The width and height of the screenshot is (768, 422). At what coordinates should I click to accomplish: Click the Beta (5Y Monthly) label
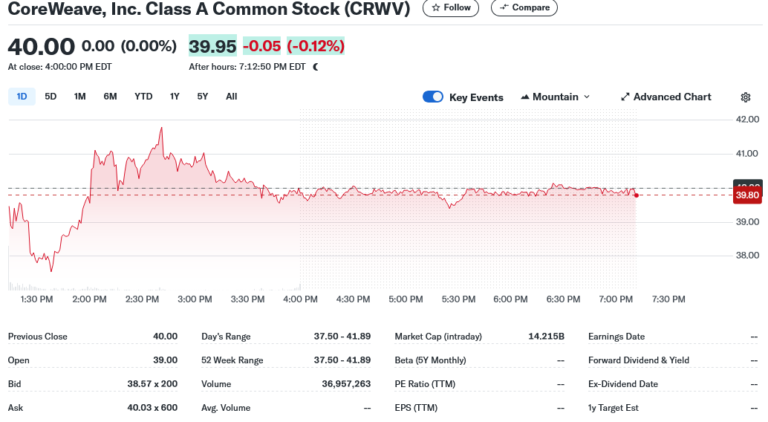point(431,360)
